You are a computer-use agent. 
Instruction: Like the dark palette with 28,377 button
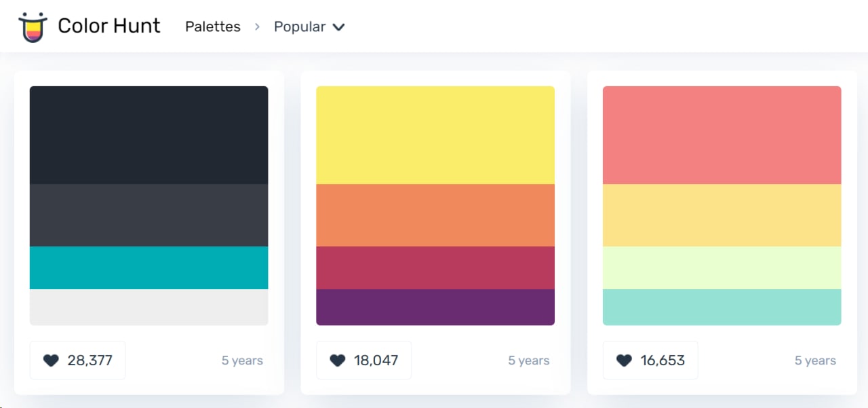click(78, 360)
